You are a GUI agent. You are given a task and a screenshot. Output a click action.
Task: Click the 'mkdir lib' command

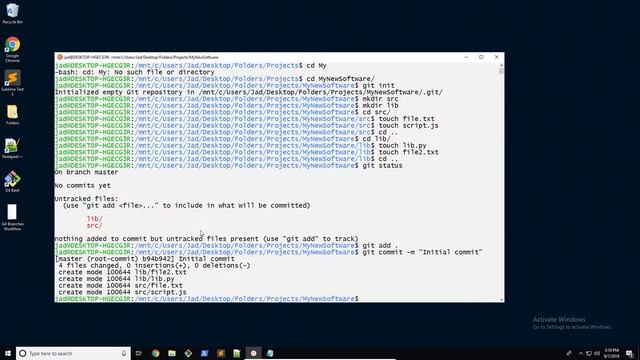380,105
